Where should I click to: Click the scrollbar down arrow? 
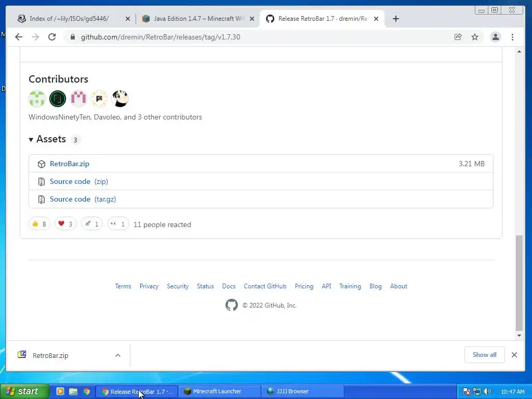point(519,336)
